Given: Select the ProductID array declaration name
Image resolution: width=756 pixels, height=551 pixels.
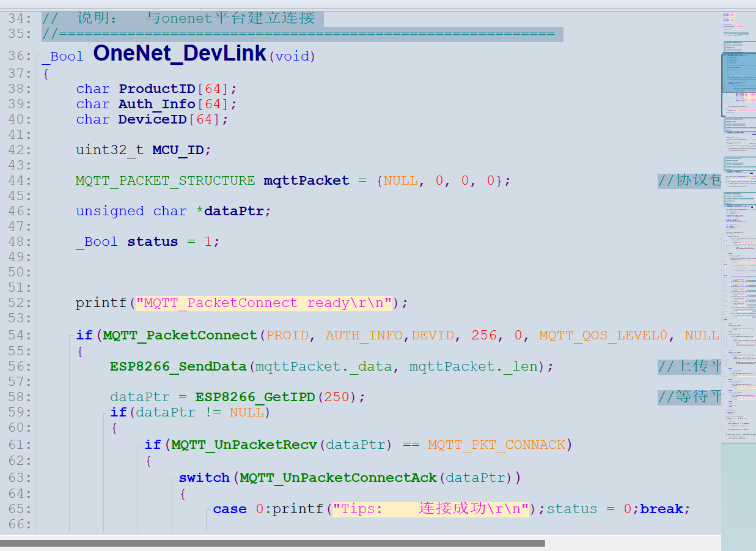Looking at the screenshot, I should pyautogui.click(x=157, y=89).
